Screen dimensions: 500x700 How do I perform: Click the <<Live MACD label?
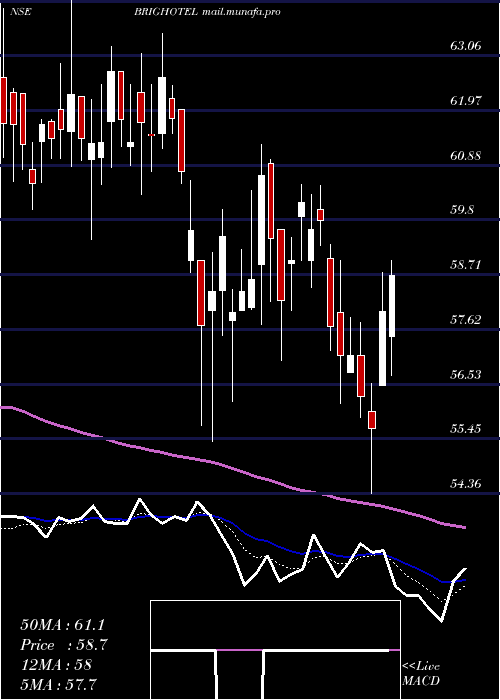[421, 674]
